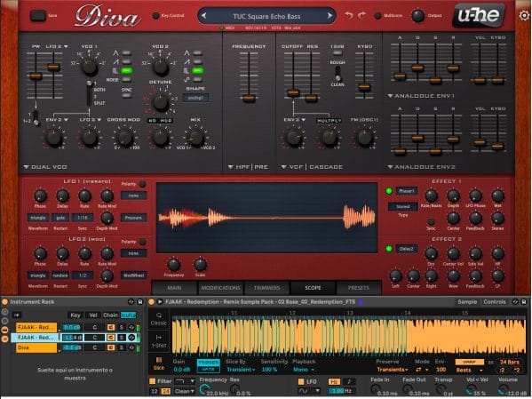Open Phaser1 effect type dropdown

pos(406,191)
